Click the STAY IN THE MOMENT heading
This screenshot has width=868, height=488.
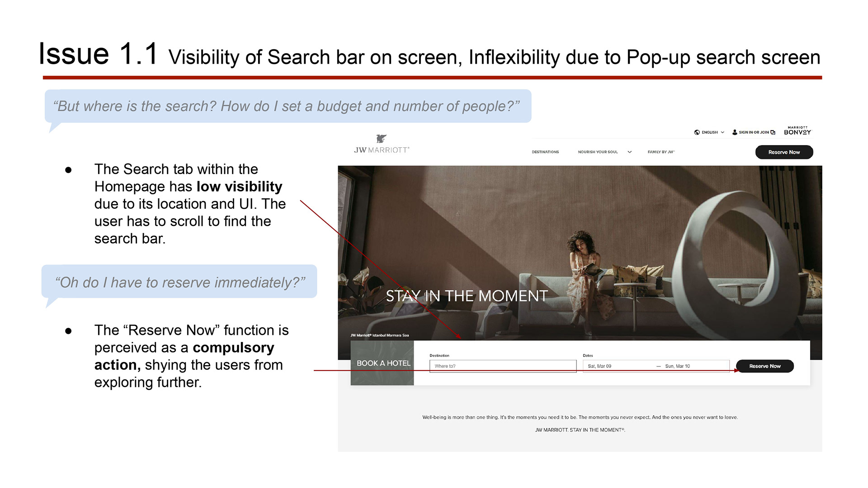click(467, 296)
